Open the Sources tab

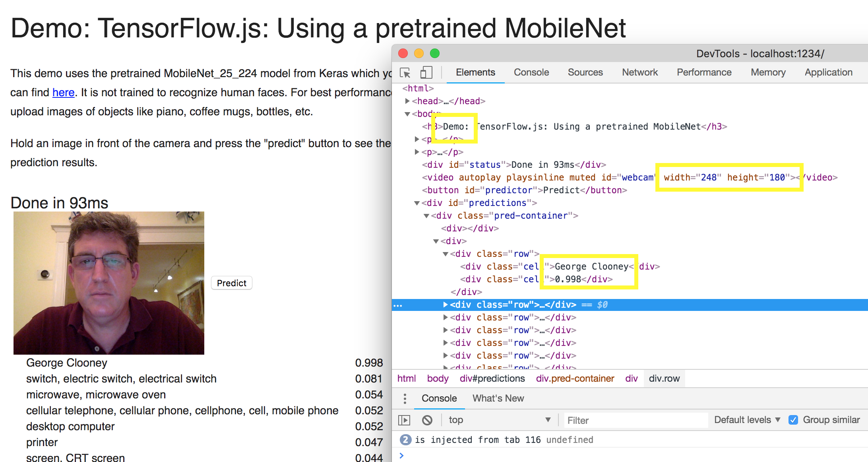(585, 72)
